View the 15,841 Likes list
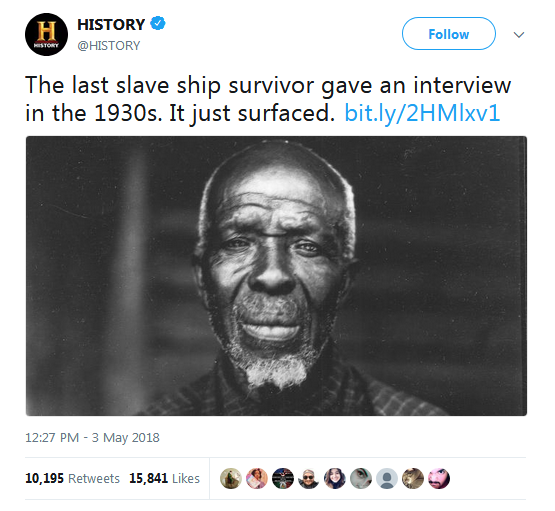This screenshot has height=511, width=555. (164, 478)
